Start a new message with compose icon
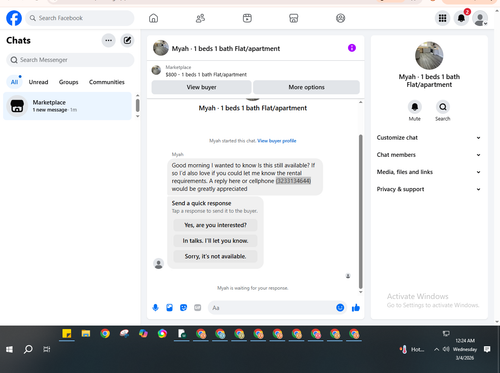 click(x=127, y=40)
